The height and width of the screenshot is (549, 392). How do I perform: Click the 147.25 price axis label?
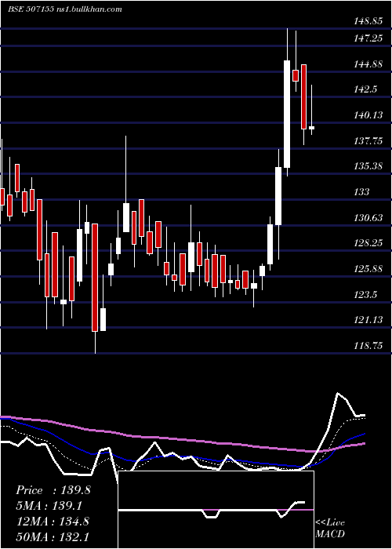tap(368, 38)
